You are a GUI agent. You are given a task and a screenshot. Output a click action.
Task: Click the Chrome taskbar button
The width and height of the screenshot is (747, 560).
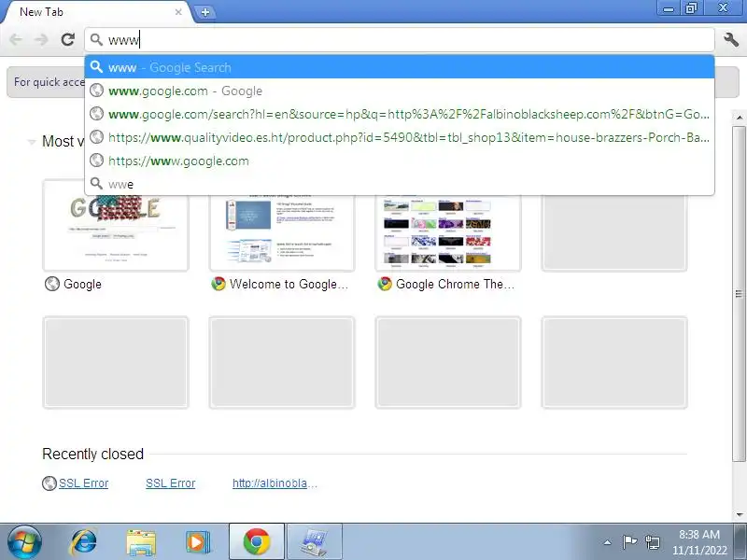257,542
